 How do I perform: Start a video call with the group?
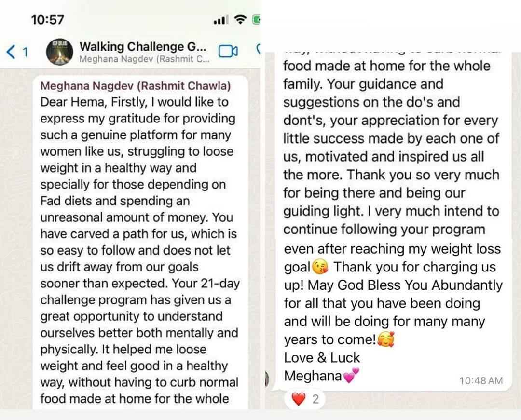pos(228,51)
